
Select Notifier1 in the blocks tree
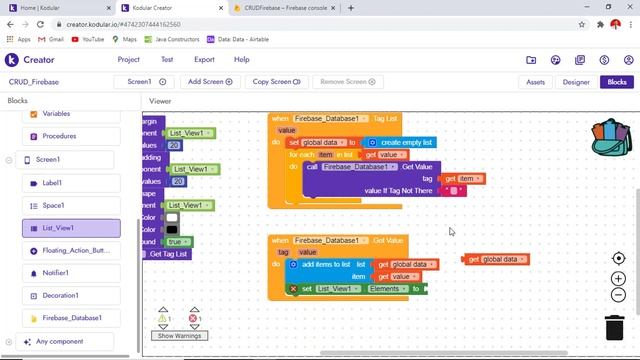pyautogui.click(x=71, y=273)
